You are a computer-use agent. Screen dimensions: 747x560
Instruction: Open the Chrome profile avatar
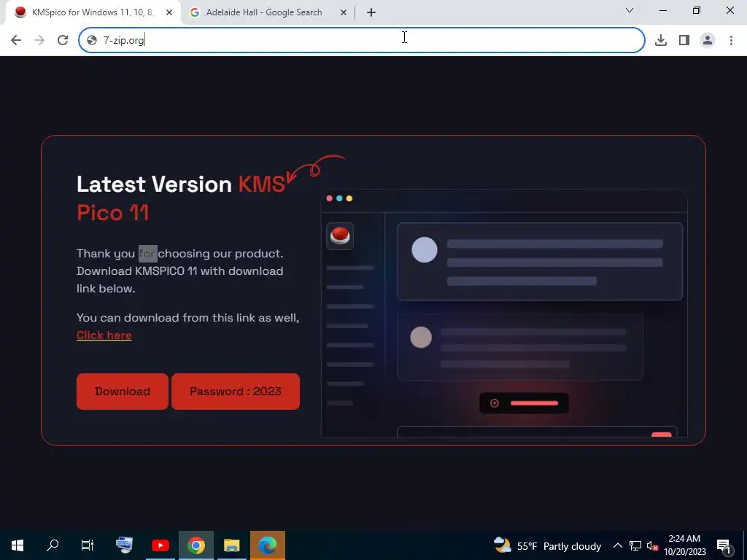point(708,40)
